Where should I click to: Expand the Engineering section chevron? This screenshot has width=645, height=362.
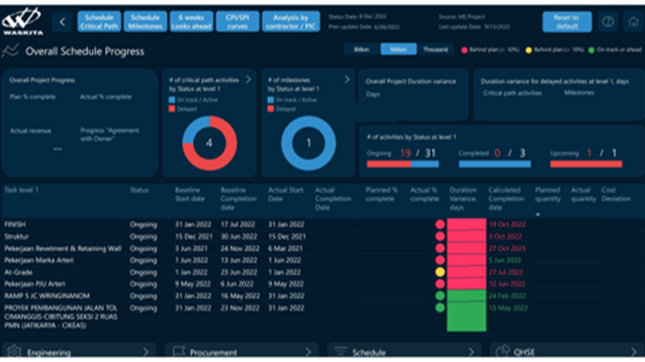[146, 352]
